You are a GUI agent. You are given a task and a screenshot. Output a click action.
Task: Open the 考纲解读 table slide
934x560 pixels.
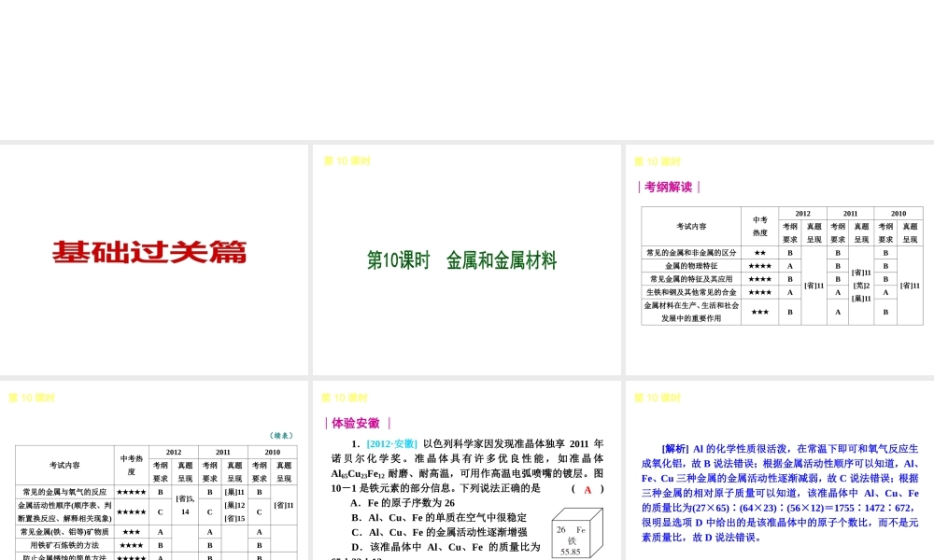point(780,259)
